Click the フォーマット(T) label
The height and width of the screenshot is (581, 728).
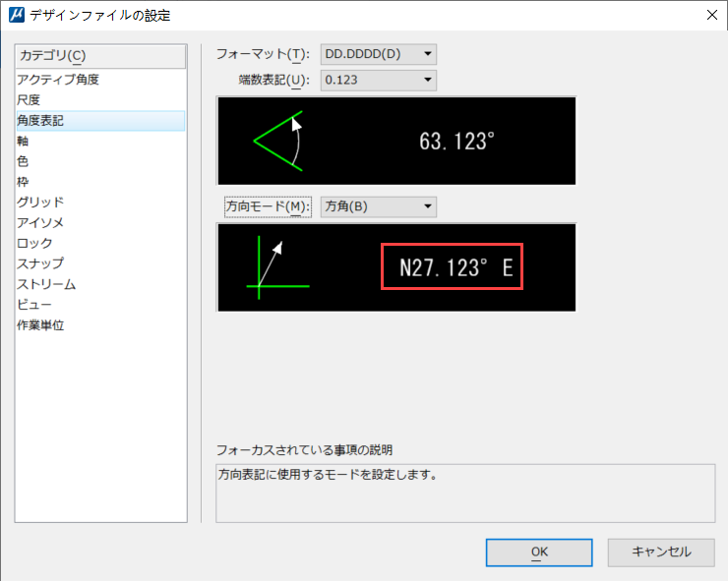(x=263, y=54)
